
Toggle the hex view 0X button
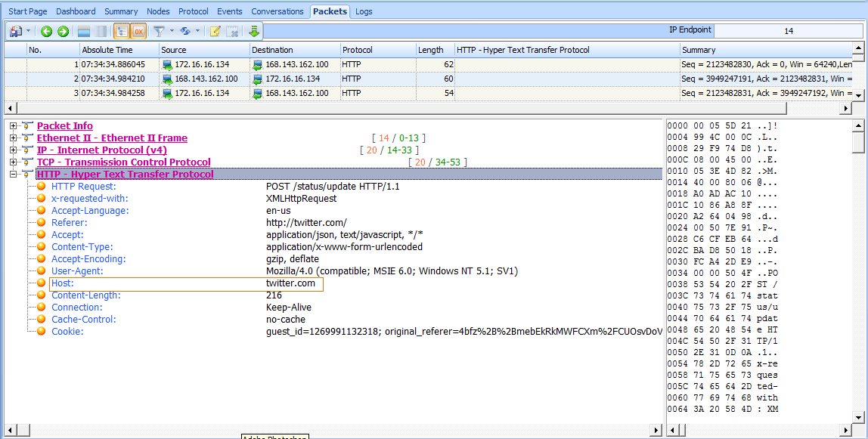[138, 32]
